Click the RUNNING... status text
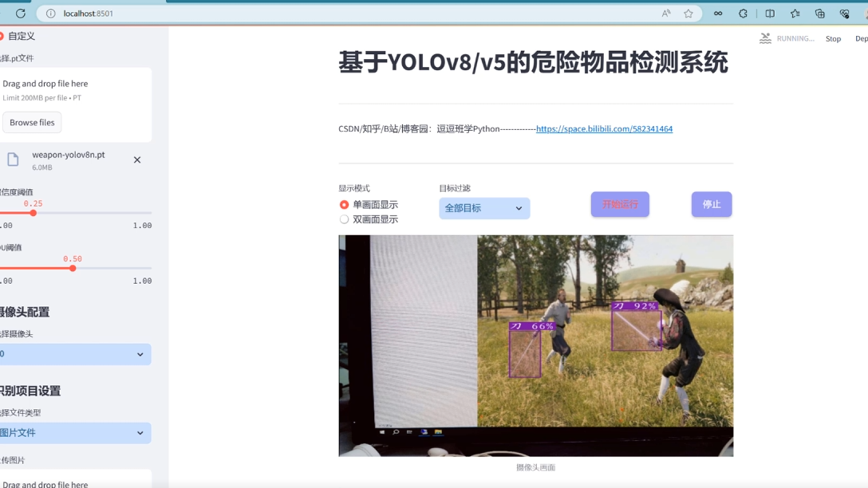The height and width of the screenshot is (488, 868). tap(795, 38)
